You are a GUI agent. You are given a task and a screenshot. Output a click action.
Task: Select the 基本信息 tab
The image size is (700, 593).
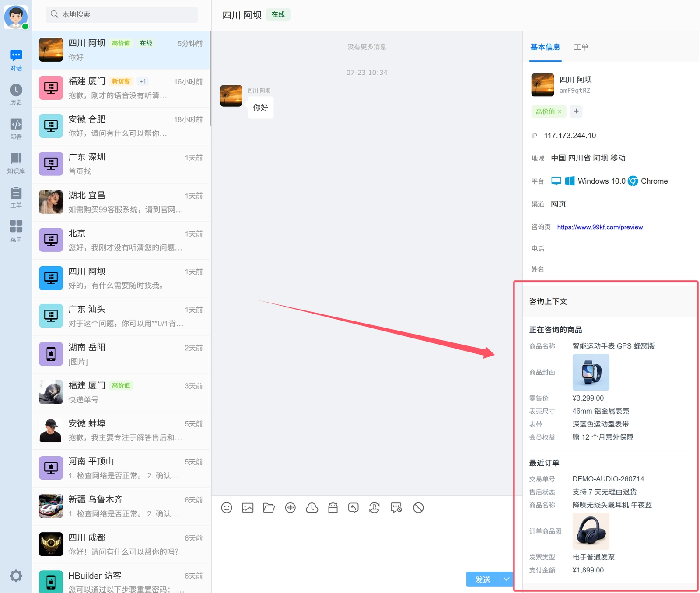(545, 47)
